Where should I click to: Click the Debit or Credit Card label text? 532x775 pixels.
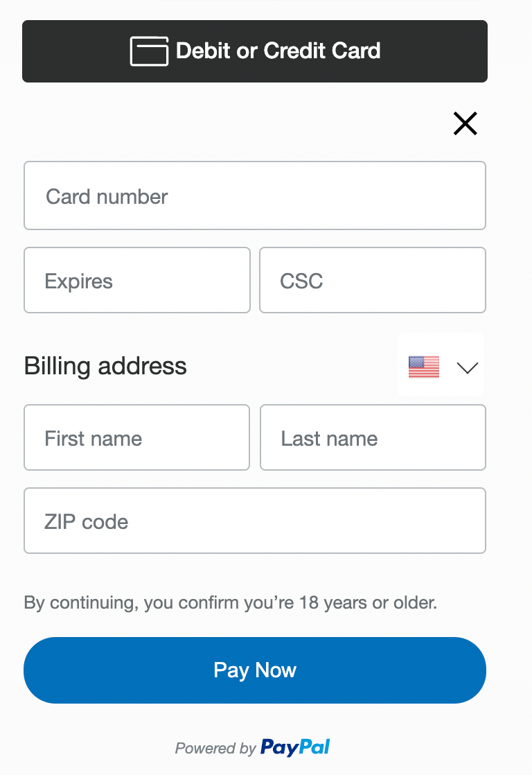click(x=278, y=51)
